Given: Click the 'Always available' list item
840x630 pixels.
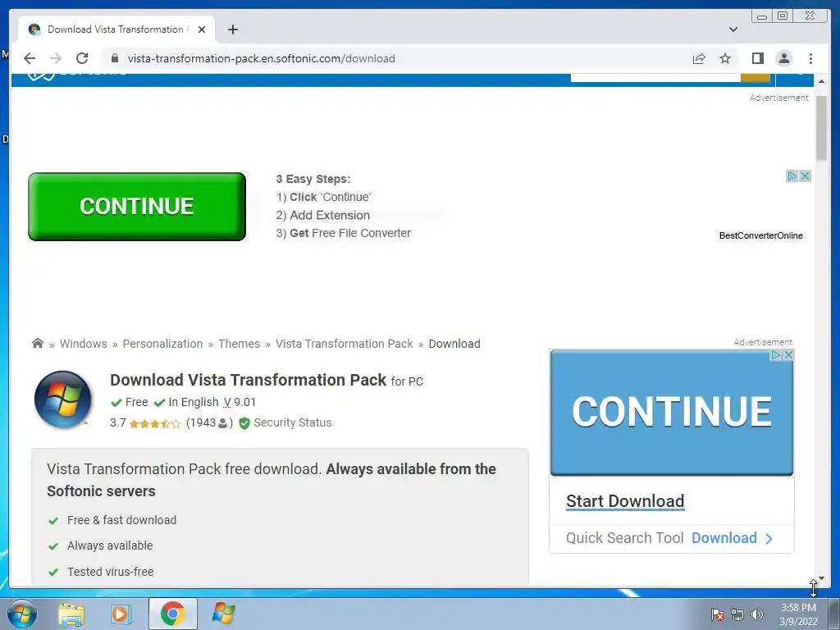Looking at the screenshot, I should coord(110,546).
